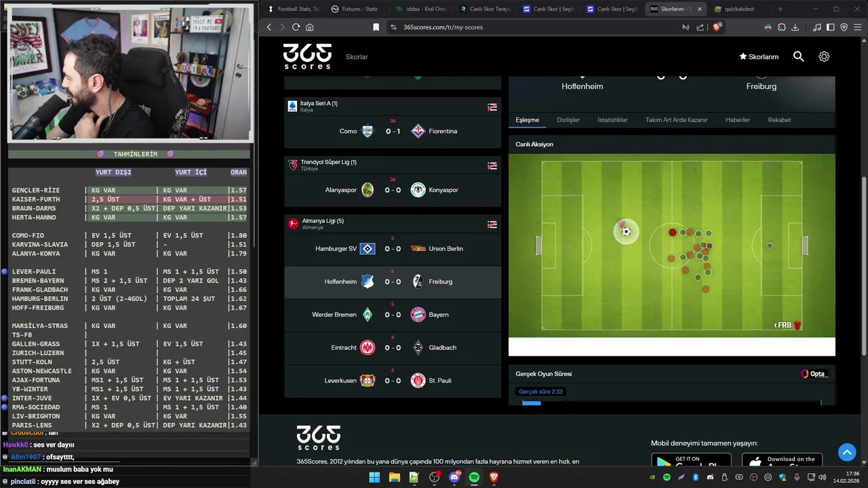Open Spotify from the taskbar

(x=474, y=477)
